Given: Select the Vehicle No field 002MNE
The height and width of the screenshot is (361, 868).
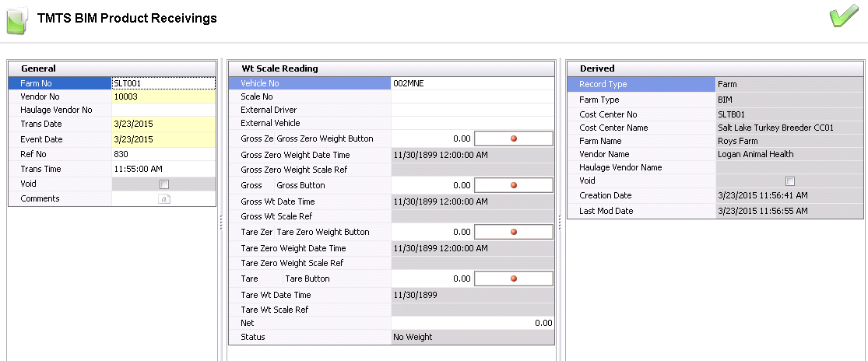Looking at the screenshot, I should point(472,83).
